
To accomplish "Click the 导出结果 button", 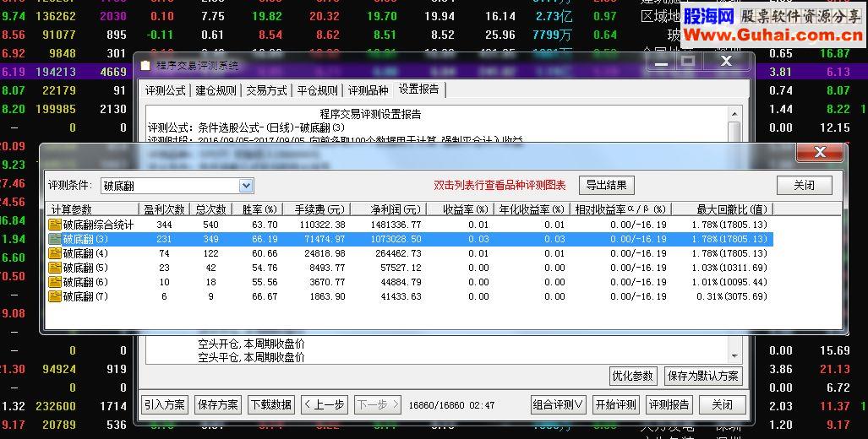I will 607,185.
